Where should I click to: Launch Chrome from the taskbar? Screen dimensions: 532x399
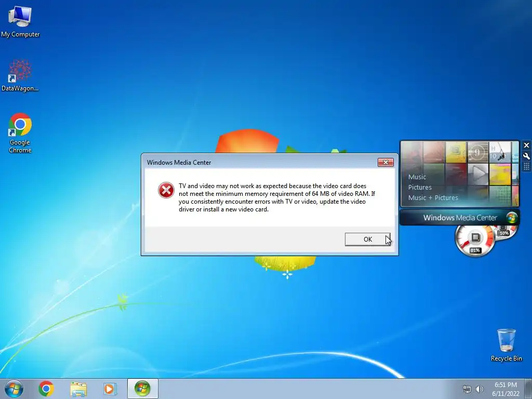click(x=46, y=389)
